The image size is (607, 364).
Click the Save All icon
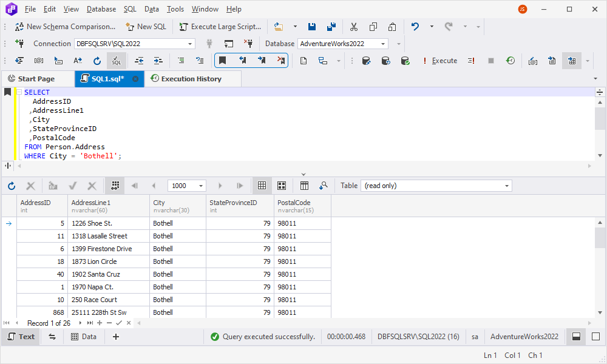pyautogui.click(x=331, y=27)
